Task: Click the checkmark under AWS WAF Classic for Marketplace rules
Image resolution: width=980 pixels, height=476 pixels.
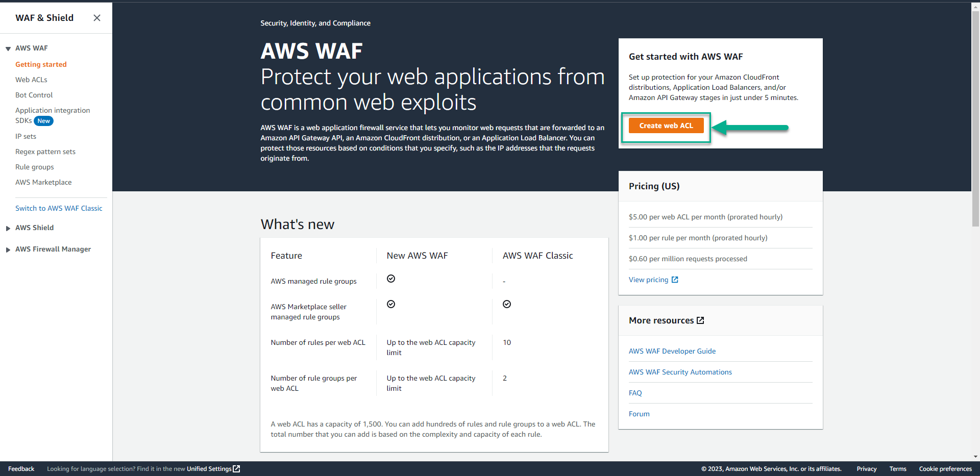Action: point(507,304)
